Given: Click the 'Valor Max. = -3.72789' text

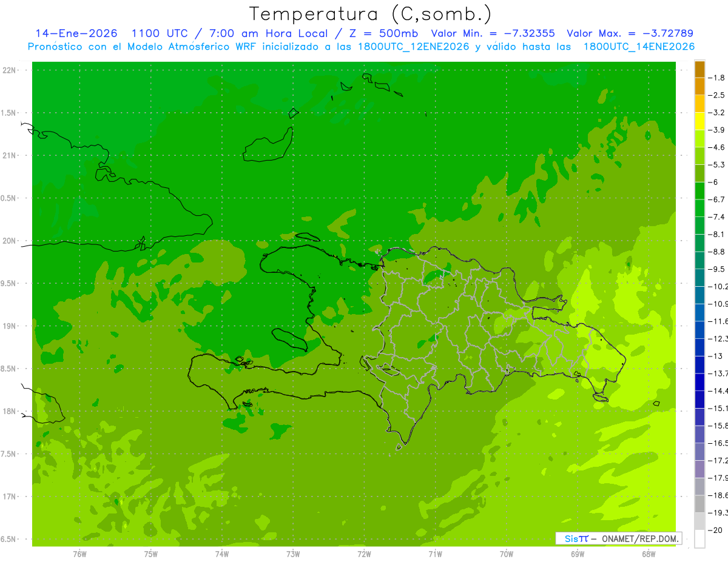Looking at the screenshot, I should (630, 33).
